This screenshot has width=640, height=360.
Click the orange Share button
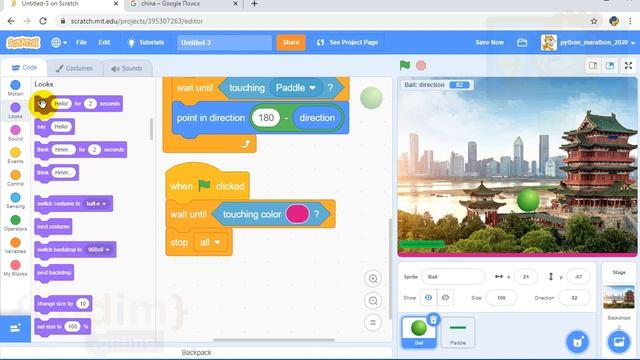tap(291, 42)
